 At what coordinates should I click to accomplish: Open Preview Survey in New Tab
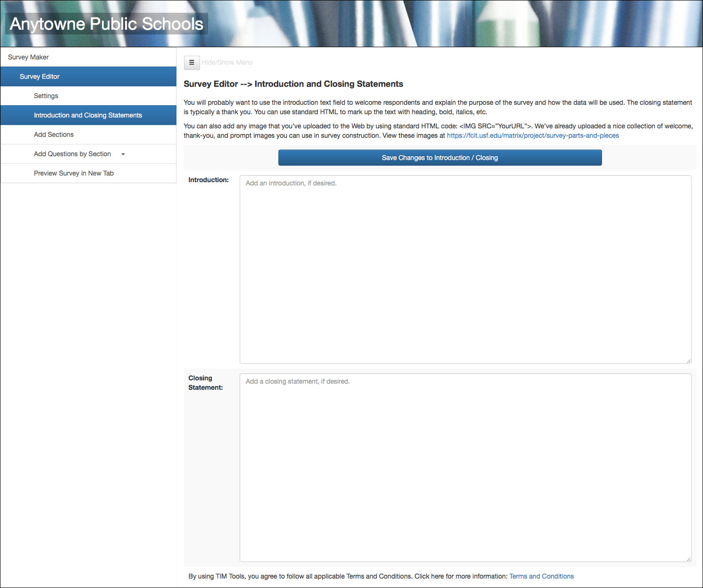(x=88, y=173)
